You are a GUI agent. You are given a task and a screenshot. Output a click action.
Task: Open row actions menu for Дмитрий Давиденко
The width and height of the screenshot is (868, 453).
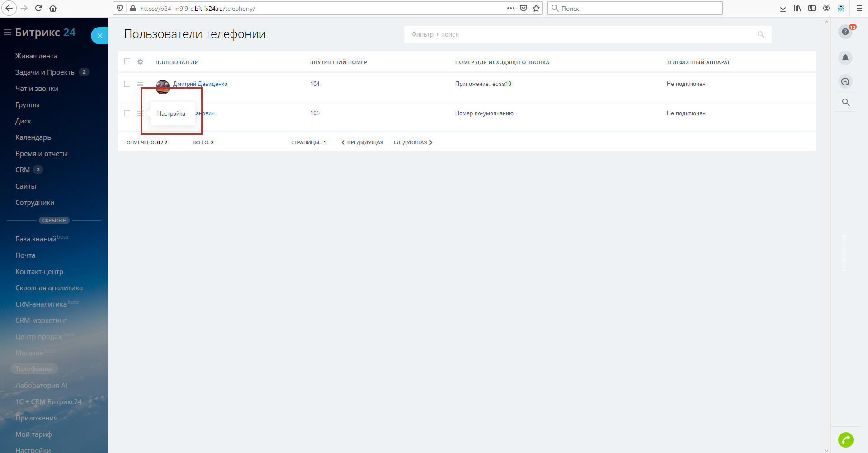(x=140, y=84)
